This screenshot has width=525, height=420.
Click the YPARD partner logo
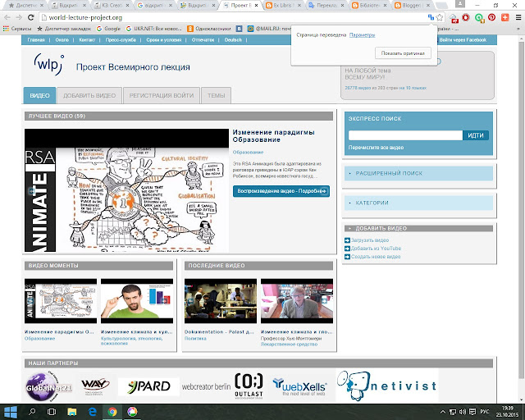(x=148, y=386)
